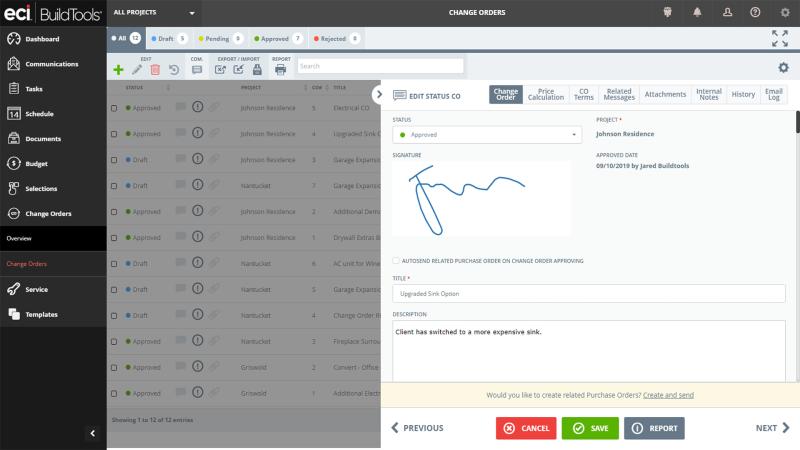Filter by the Draft status tab
This screenshot has height=450, width=800.
[169, 39]
